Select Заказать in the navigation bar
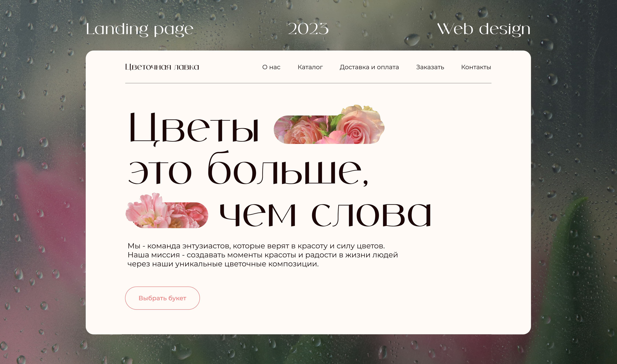Screen dimensions: 617x364 coord(430,67)
